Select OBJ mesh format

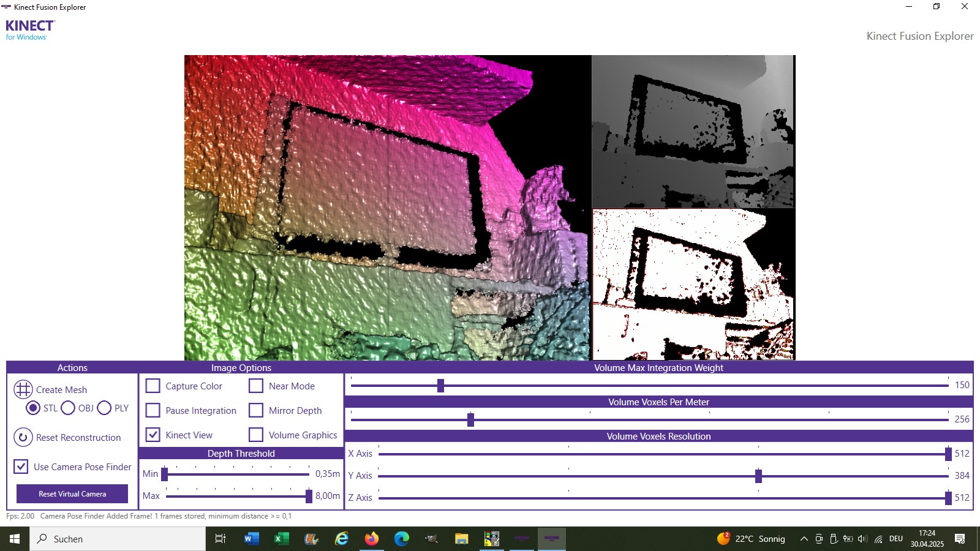pyautogui.click(x=68, y=408)
